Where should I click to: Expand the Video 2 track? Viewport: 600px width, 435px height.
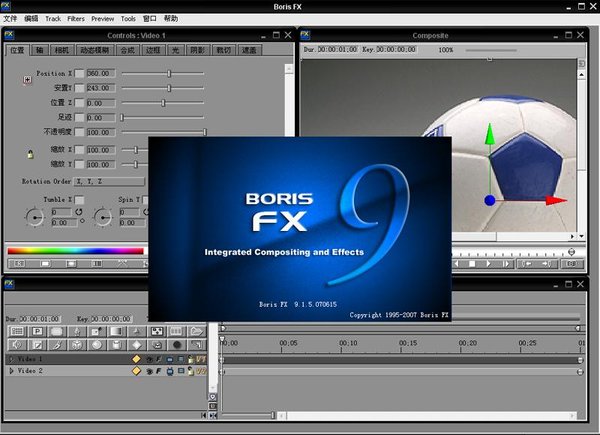pyautogui.click(x=12, y=371)
